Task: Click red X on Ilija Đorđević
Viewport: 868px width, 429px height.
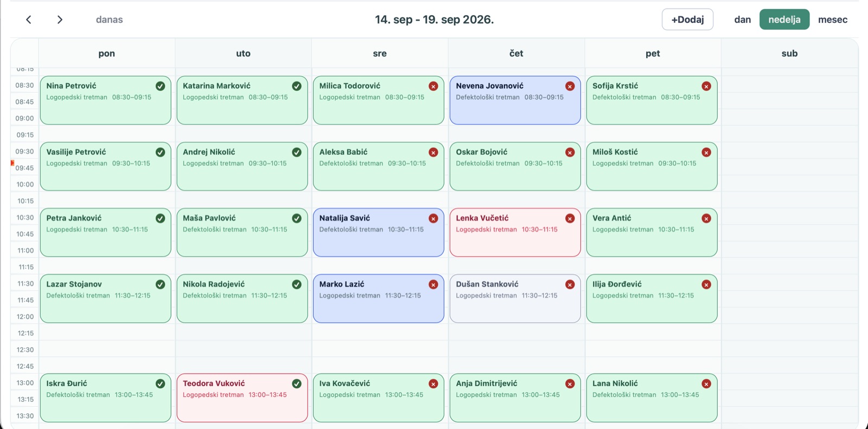Action: [x=706, y=285]
